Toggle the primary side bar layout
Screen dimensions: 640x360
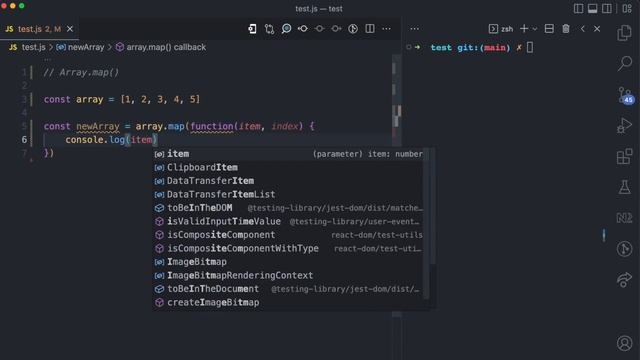578,8
